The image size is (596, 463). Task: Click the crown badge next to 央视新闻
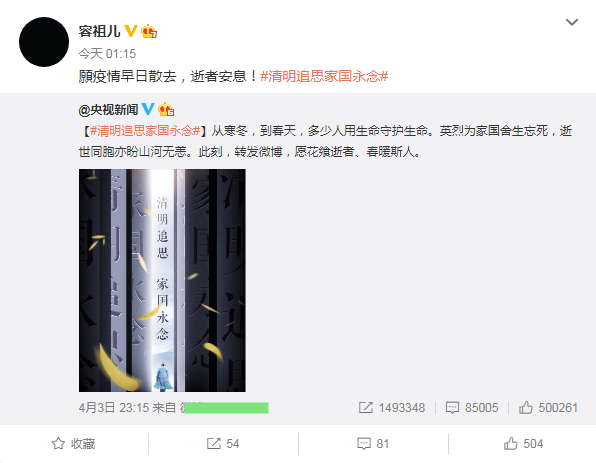pos(166,109)
